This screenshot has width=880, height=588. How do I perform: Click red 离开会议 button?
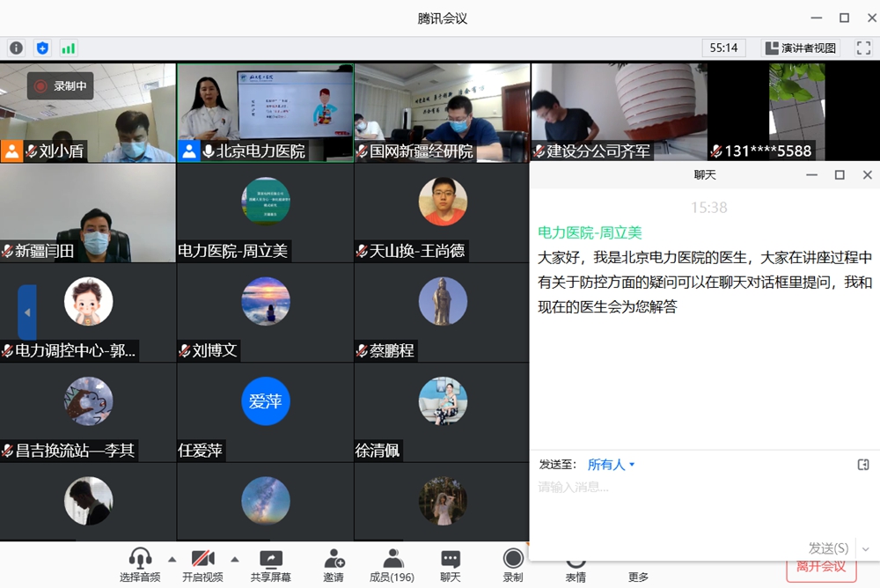pyautogui.click(x=821, y=569)
